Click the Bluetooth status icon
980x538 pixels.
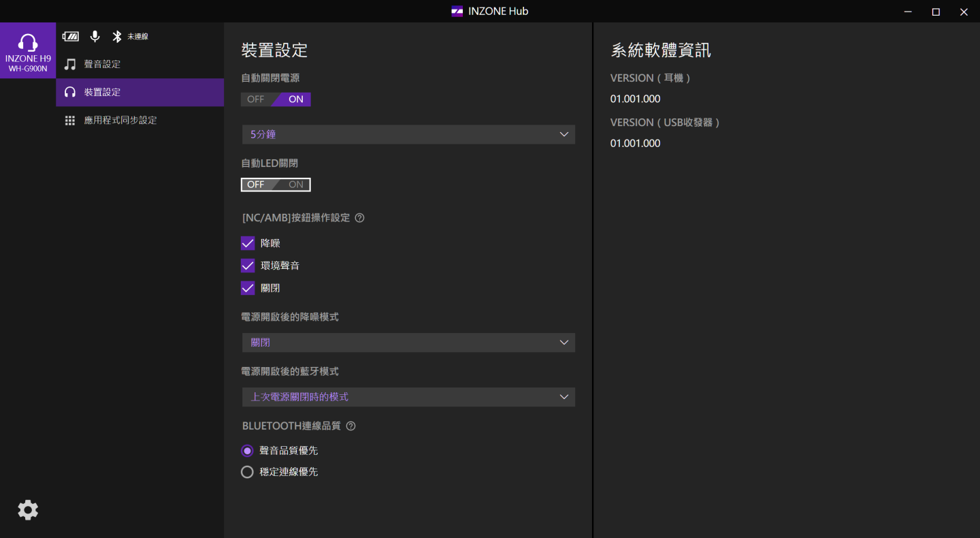coord(117,36)
